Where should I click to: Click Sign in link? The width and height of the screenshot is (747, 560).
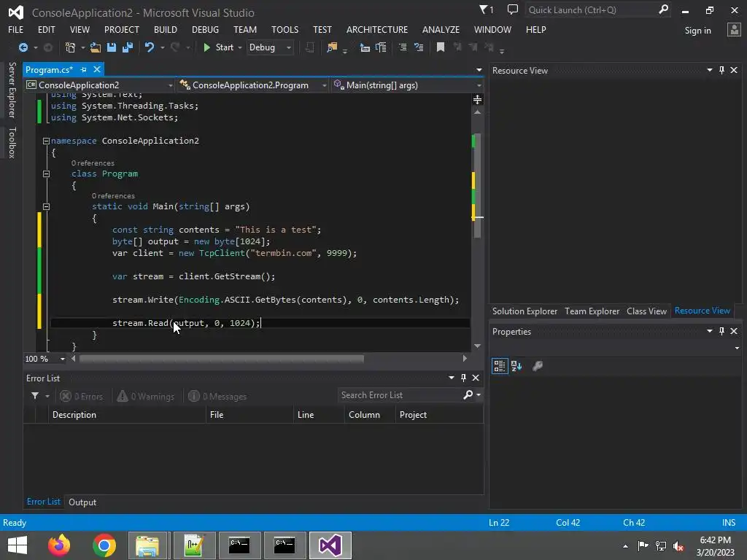[697, 31]
